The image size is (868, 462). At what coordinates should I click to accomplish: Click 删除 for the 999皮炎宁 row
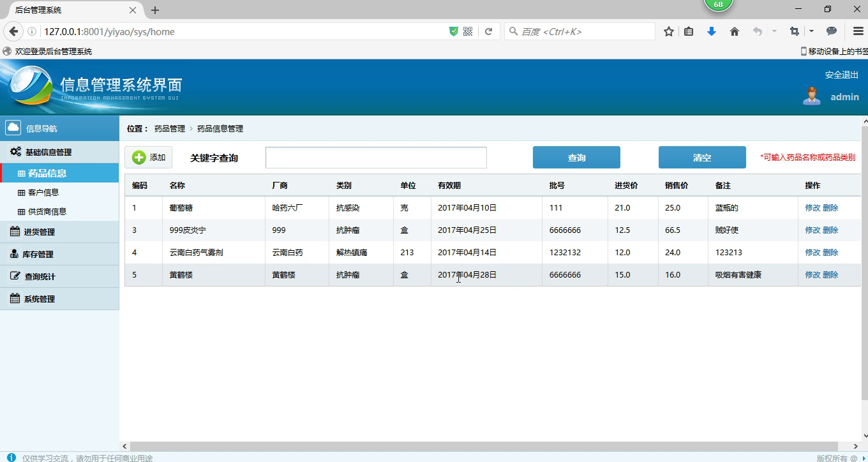[830, 230]
